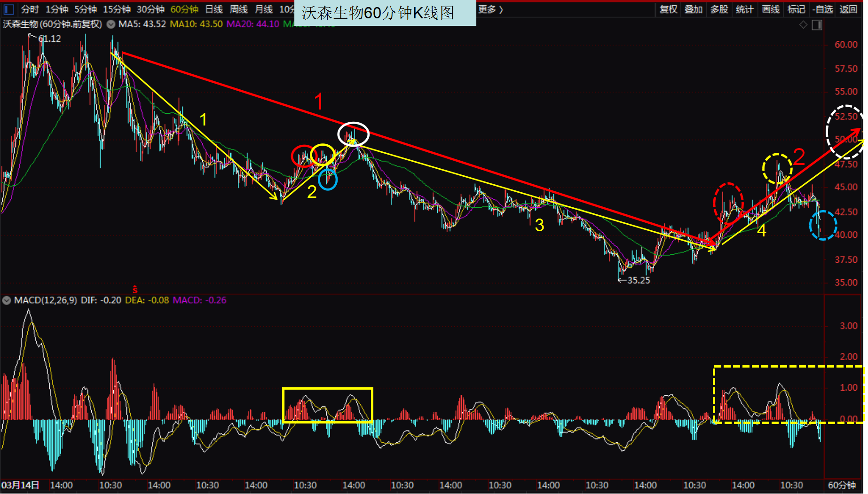Select the 15分钟 period tab
Screen dimensions: 868x494
tap(117, 9)
